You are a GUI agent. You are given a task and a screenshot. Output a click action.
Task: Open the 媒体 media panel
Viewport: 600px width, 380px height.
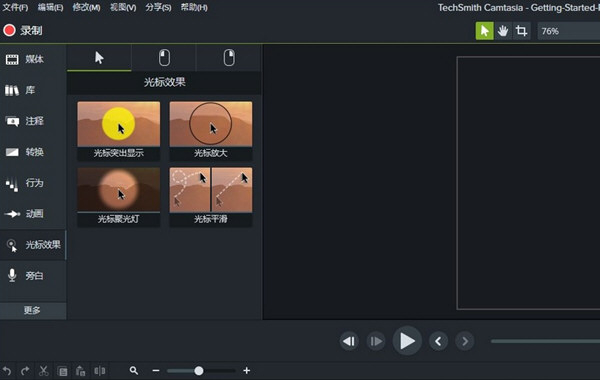33,59
